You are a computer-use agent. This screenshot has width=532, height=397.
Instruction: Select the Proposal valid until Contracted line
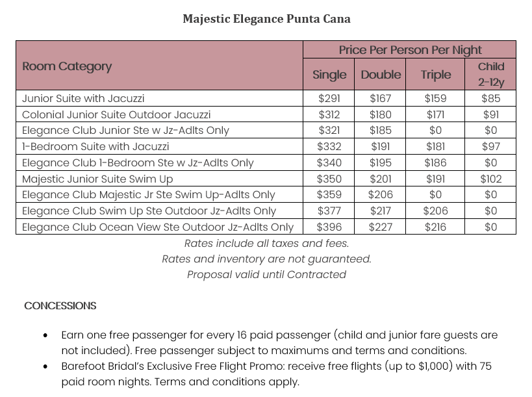266,274
